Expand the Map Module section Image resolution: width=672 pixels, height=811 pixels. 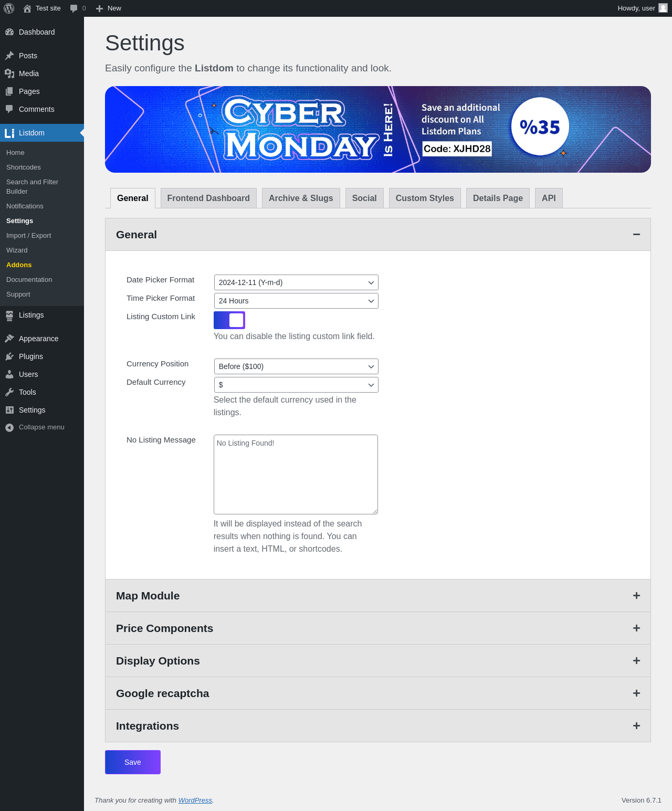(x=378, y=596)
